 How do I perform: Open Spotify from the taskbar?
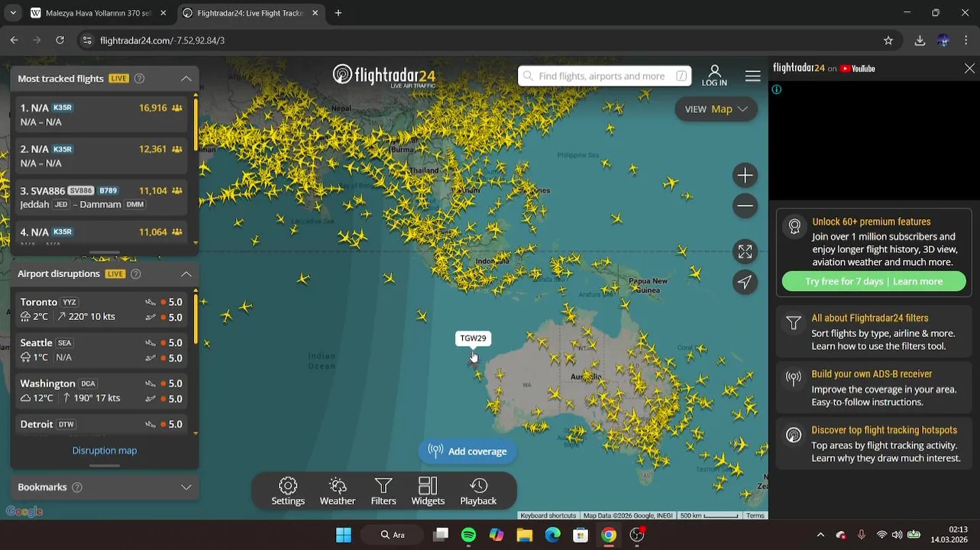468,535
